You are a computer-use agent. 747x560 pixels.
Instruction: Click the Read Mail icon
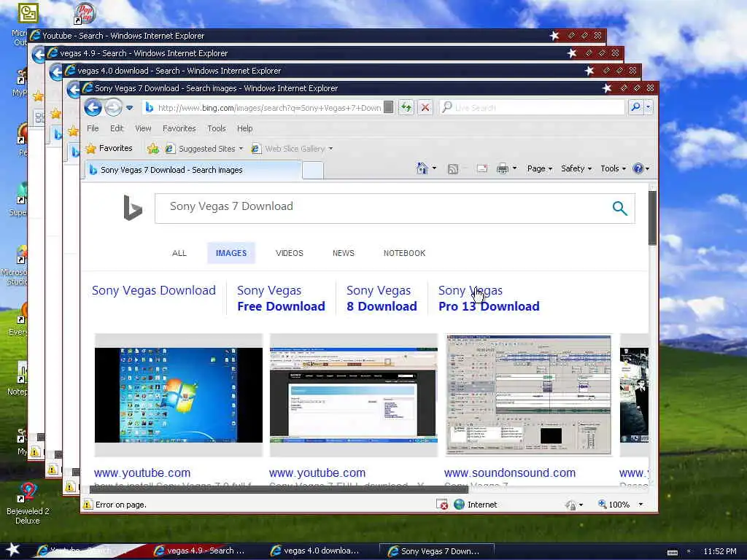point(482,168)
